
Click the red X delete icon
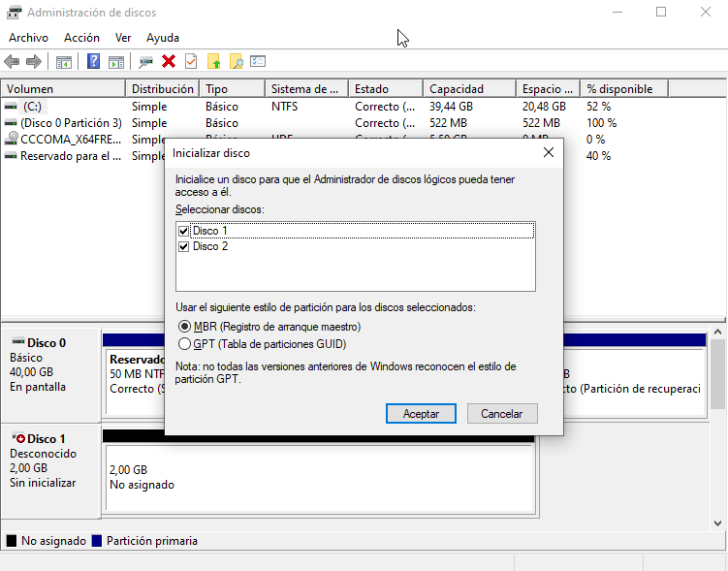[x=169, y=62]
